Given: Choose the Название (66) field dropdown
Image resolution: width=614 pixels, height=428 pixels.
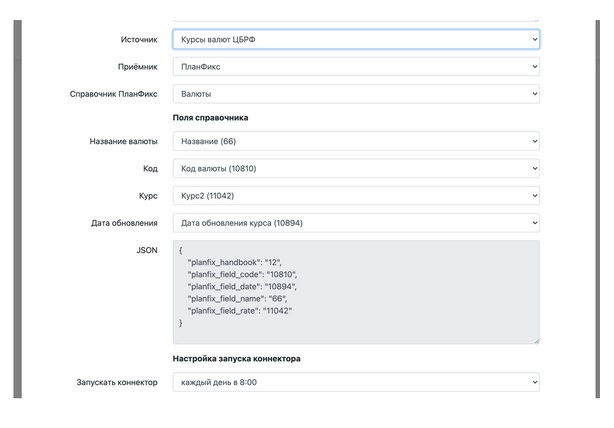Looking at the screenshot, I should click(356, 141).
